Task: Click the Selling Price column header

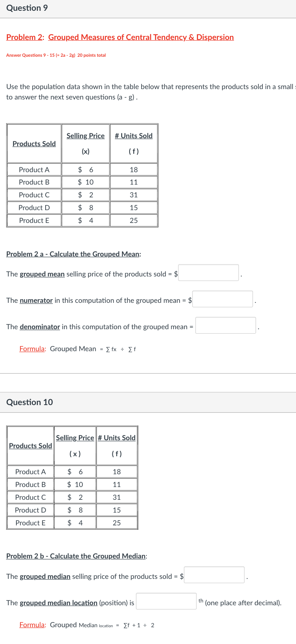Action: 86,135
